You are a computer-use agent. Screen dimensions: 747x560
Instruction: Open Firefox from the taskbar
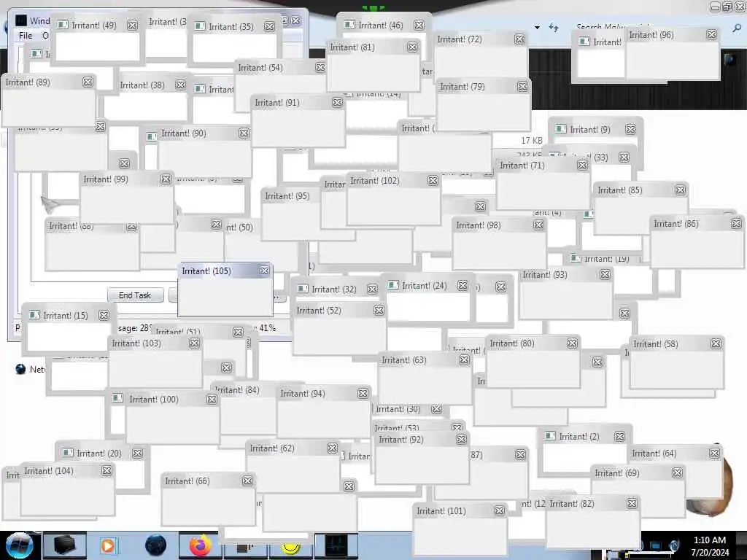(x=201, y=545)
